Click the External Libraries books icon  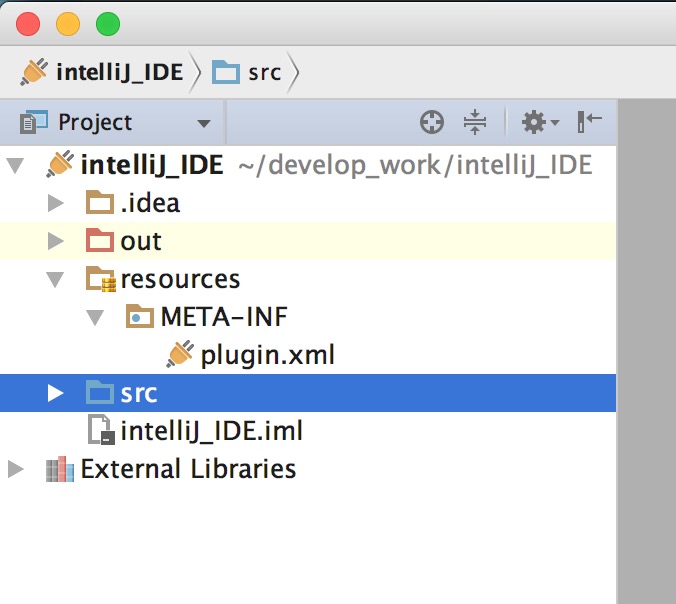pyautogui.click(x=60, y=469)
